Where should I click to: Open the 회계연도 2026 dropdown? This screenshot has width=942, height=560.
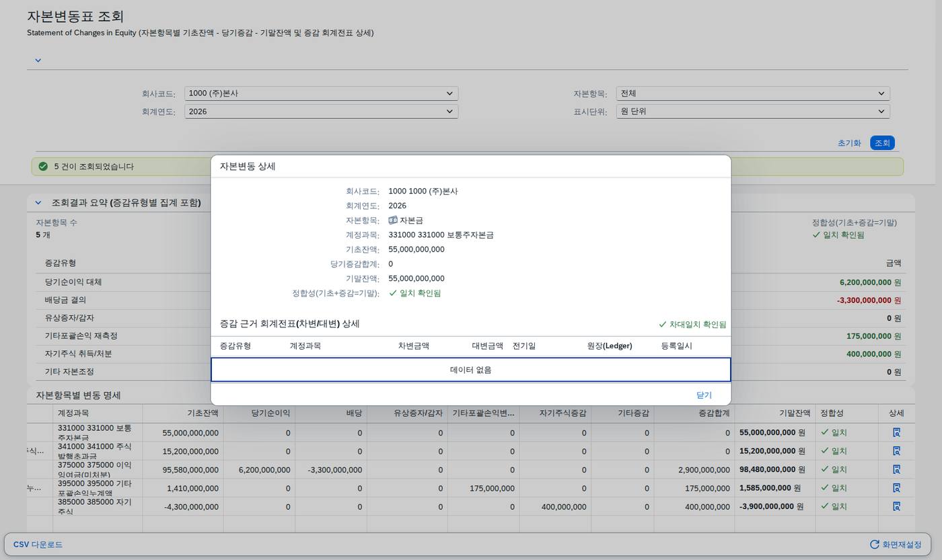coord(321,112)
